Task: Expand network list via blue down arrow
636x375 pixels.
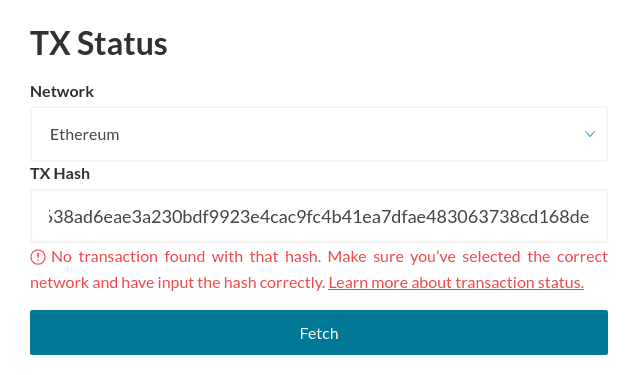Action: [x=589, y=134]
